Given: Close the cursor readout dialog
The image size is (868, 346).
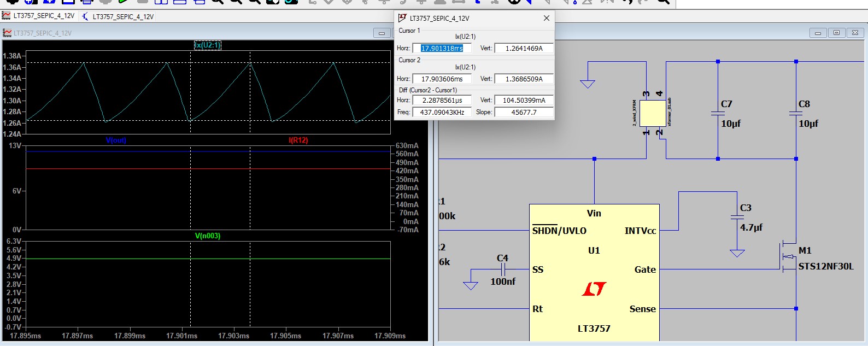Looking at the screenshot, I should pyautogui.click(x=546, y=18).
